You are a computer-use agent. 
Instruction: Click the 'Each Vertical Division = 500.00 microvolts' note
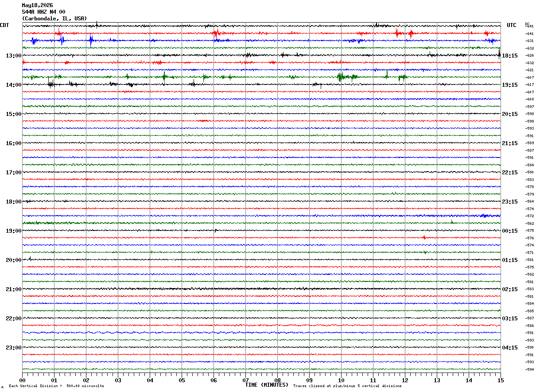coord(56,386)
